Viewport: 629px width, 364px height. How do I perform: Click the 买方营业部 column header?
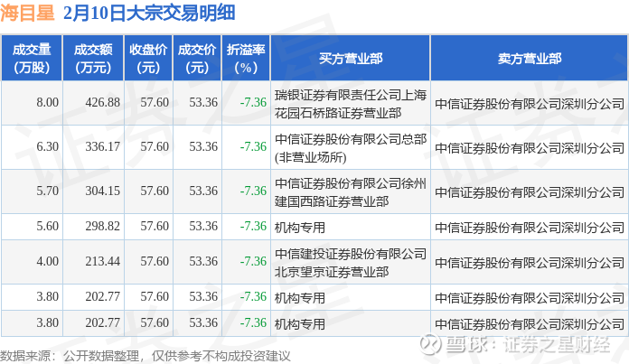click(x=351, y=59)
